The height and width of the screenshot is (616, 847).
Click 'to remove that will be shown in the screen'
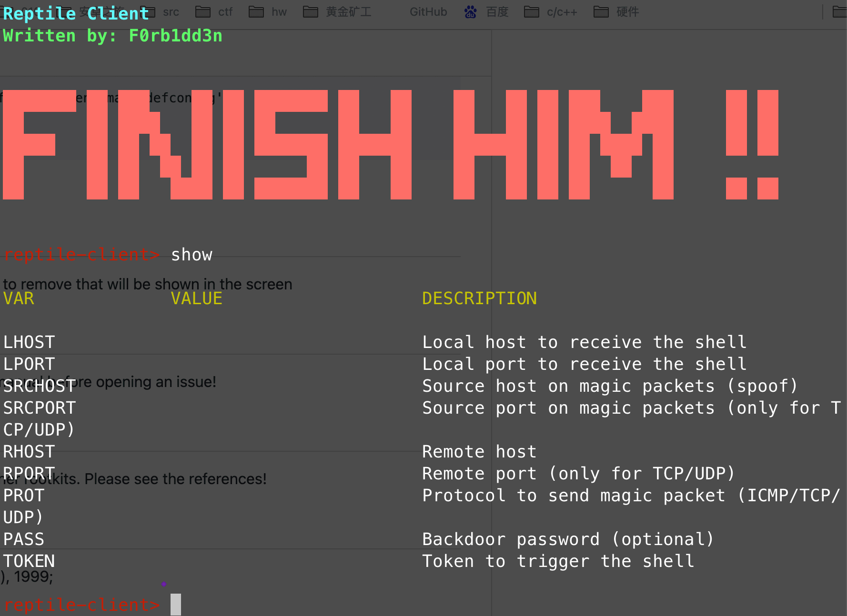click(x=148, y=284)
